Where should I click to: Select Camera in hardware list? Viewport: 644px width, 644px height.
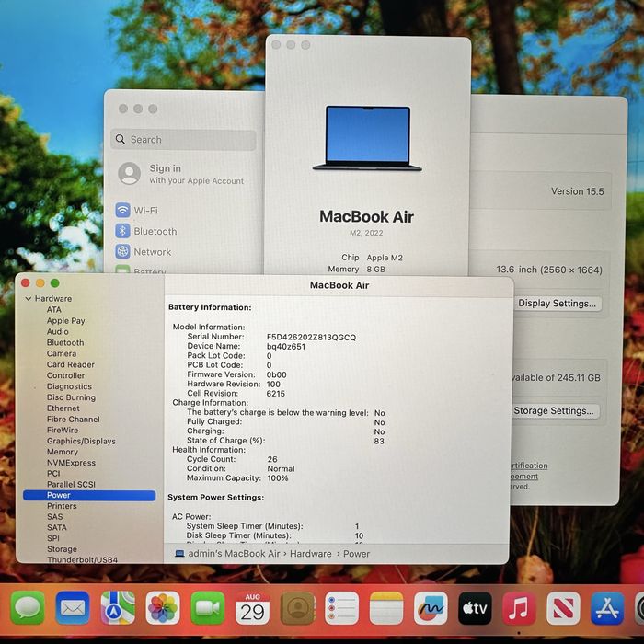click(62, 353)
